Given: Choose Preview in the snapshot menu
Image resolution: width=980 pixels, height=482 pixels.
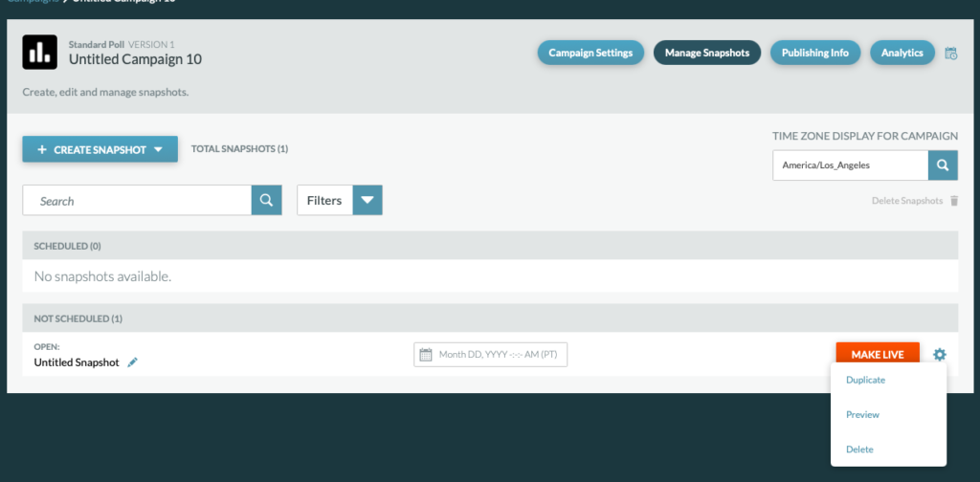Looking at the screenshot, I should click(862, 415).
